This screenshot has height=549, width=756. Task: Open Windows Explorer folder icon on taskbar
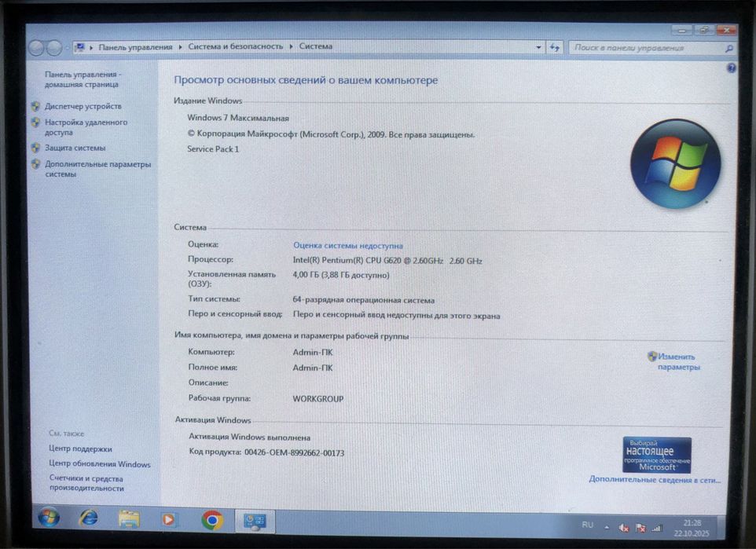[129, 519]
